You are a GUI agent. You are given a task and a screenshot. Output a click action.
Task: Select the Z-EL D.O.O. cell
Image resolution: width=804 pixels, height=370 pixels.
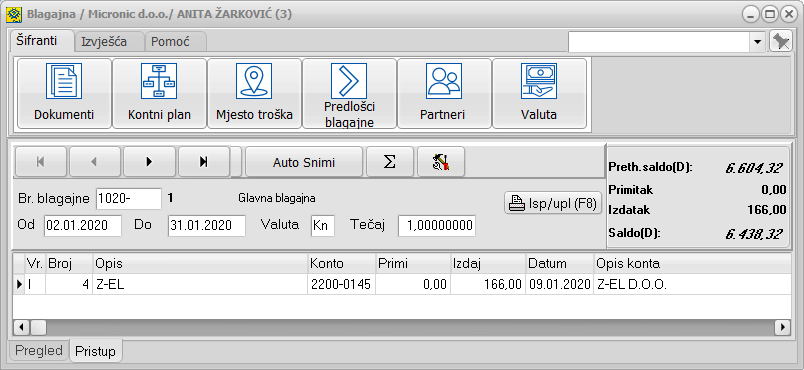coord(692,284)
